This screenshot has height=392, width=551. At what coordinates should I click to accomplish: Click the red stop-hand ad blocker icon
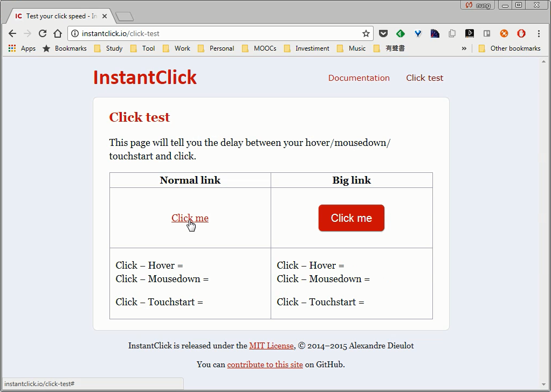pyautogui.click(x=521, y=34)
